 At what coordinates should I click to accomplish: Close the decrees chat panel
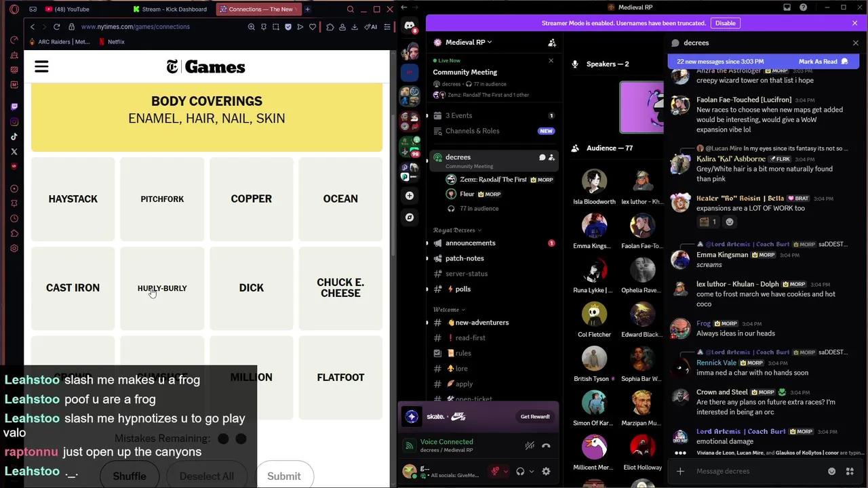coord(856,43)
